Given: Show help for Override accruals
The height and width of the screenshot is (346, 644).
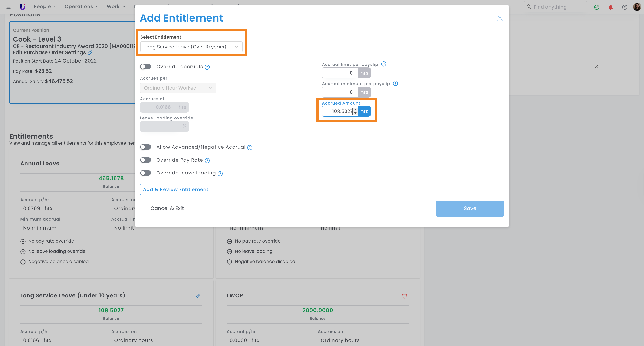Looking at the screenshot, I should click(207, 67).
